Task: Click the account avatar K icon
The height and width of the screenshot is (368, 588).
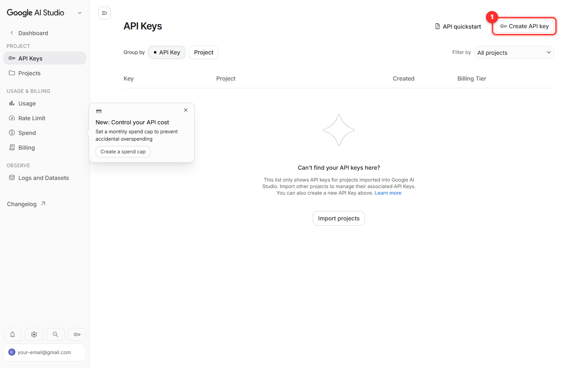Action: point(12,352)
